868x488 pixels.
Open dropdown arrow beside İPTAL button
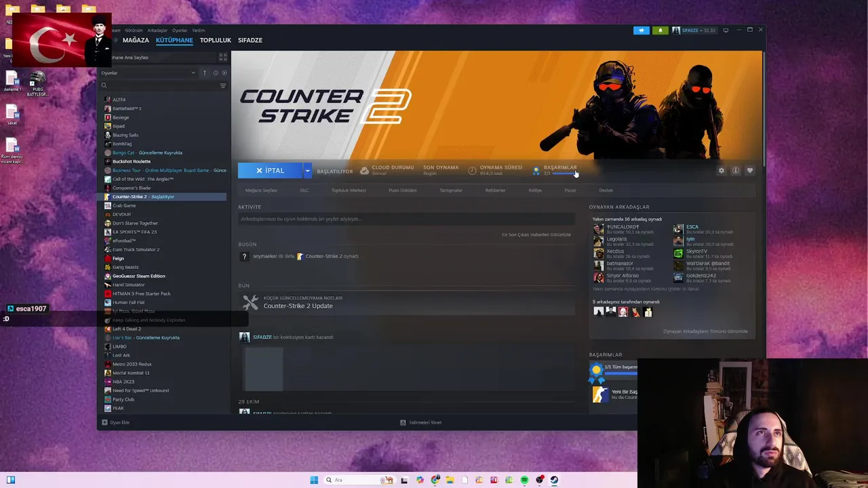[307, 171]
